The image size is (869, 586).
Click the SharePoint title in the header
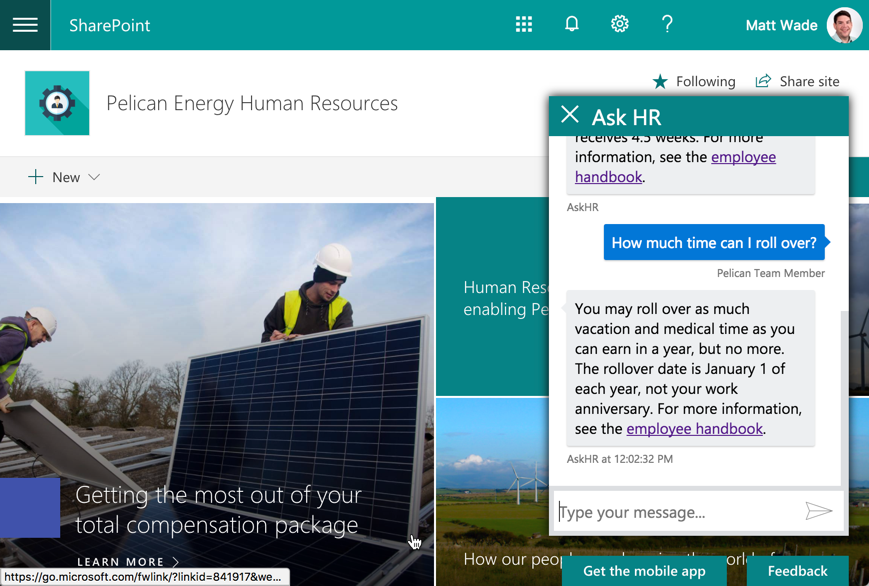point(110,26)
